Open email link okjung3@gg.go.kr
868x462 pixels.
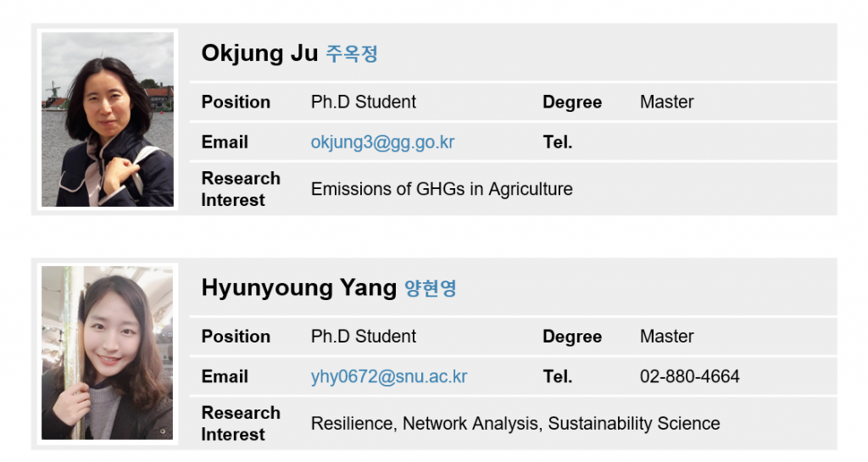[382, 142]
